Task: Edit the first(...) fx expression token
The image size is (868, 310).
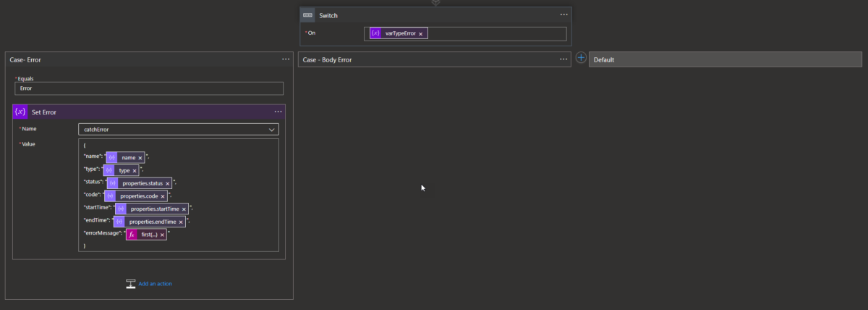Action: coord(146,235)
